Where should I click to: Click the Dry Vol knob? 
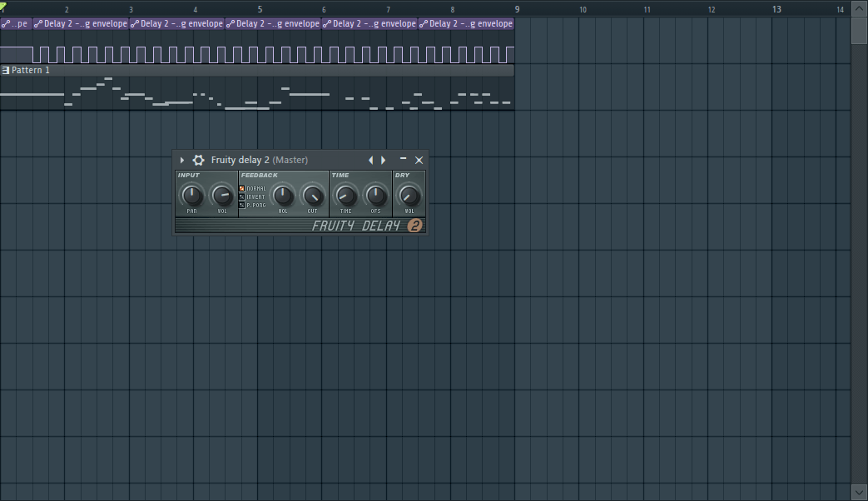pos(409,196)
